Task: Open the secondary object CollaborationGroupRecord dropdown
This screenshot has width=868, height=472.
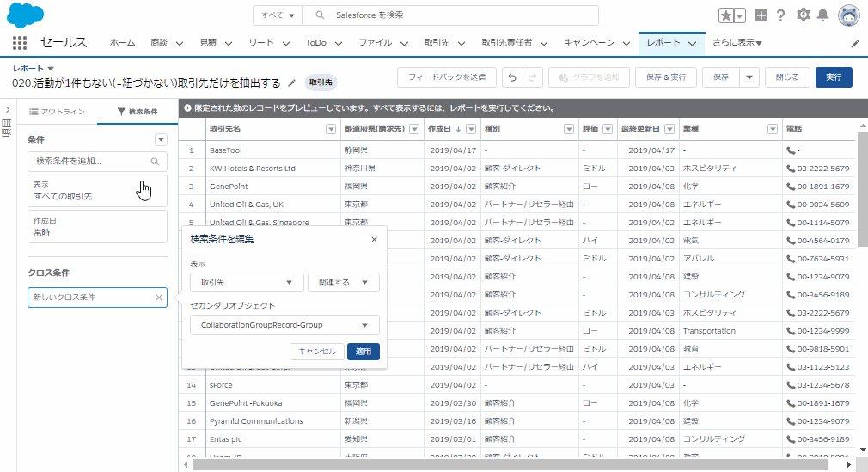Action: click(x=284, y=325)
